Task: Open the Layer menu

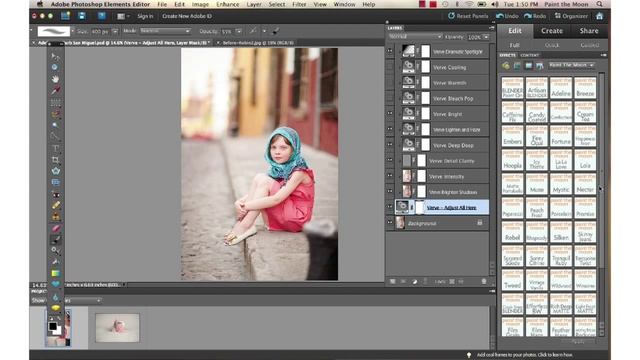Action: pos(254,4)
